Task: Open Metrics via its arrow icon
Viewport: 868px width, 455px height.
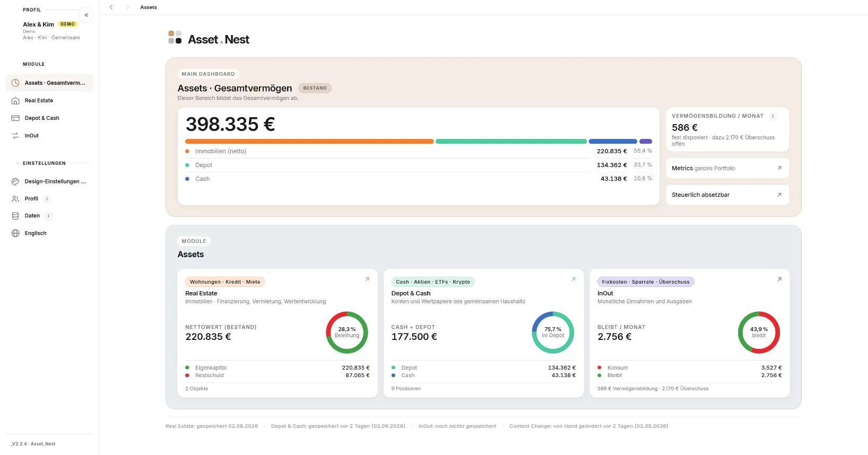Action: [779, 168]
